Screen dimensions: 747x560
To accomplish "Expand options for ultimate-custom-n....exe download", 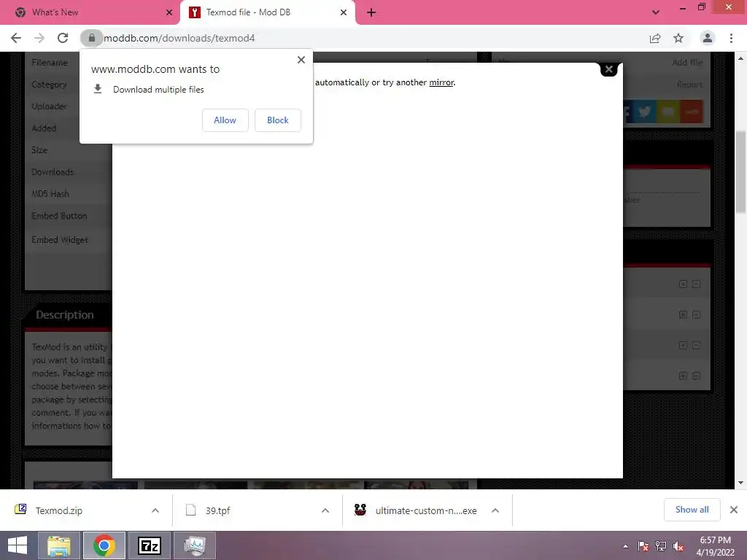I will click(495, 510).
